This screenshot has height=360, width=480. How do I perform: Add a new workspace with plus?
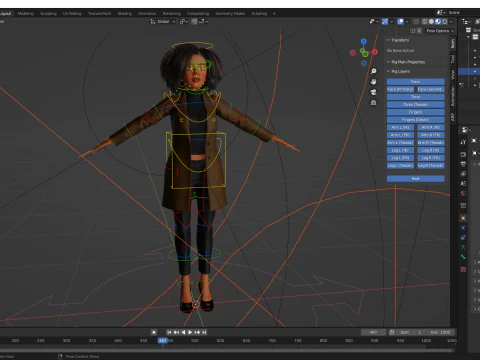coord(274,14)
